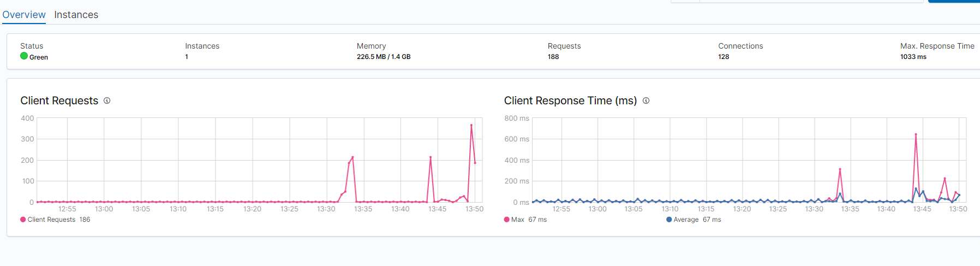The width and height of the screenshot is (980, 266).
Task: Click the 600 ms peak in Response Time chart
Action: click(x=916, y=134)
